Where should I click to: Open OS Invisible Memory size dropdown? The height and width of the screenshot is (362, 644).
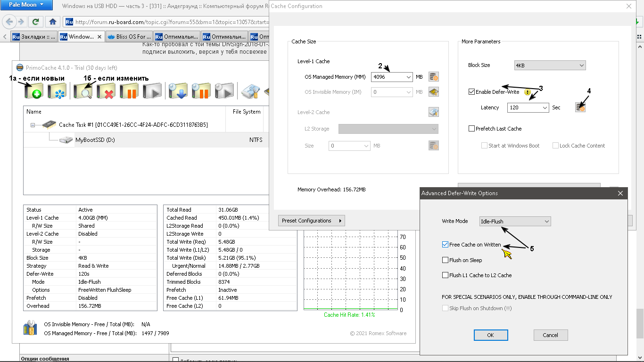pos(408,92)
